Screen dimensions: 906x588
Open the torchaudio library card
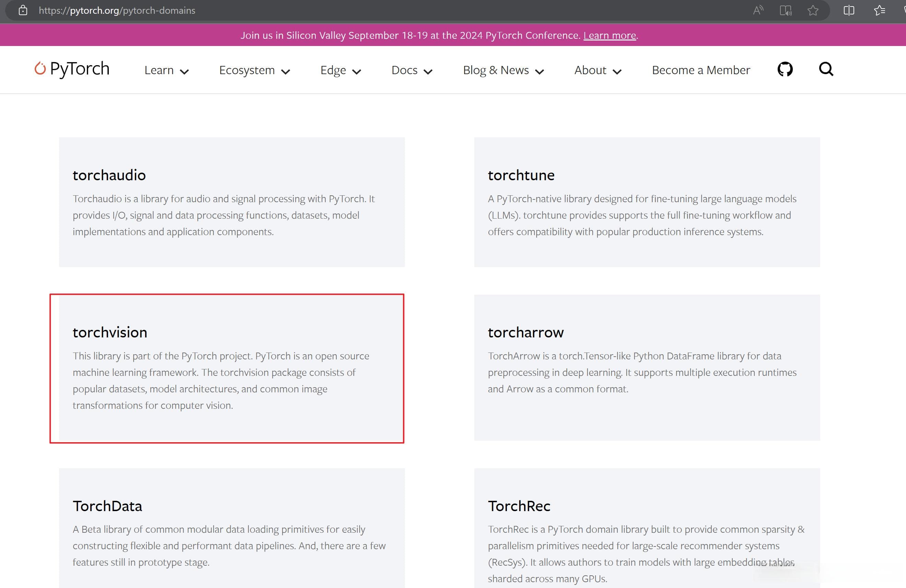tap(231, 202)
